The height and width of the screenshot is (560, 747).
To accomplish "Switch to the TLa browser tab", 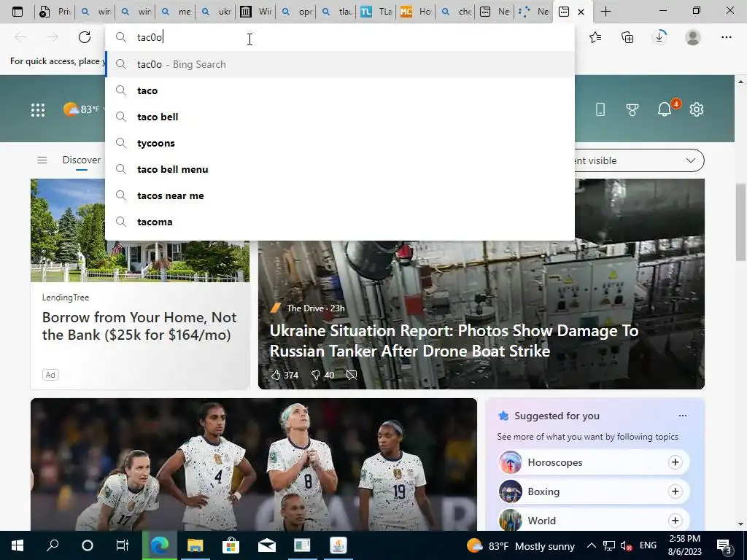I will click(376, 12).
